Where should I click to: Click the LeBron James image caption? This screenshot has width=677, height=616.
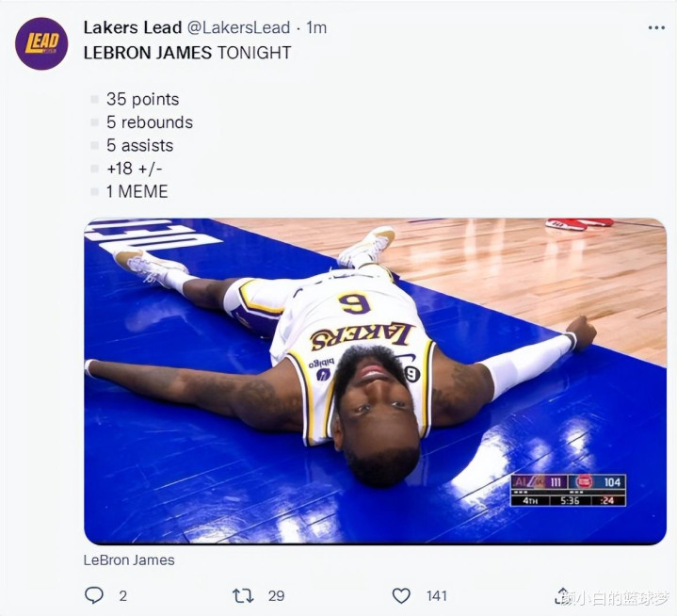(129, 560)
